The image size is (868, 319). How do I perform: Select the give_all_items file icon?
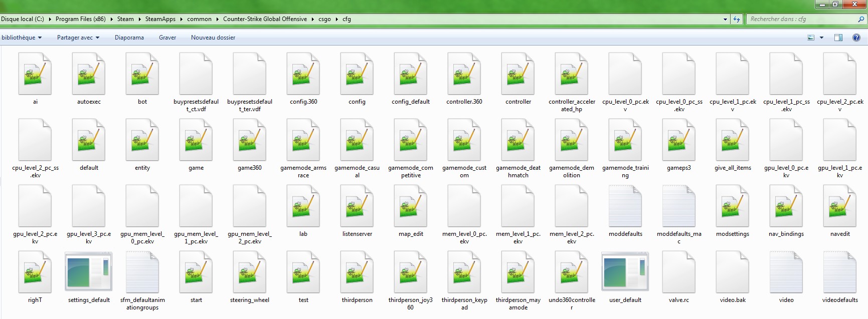[x=733, y=140]
